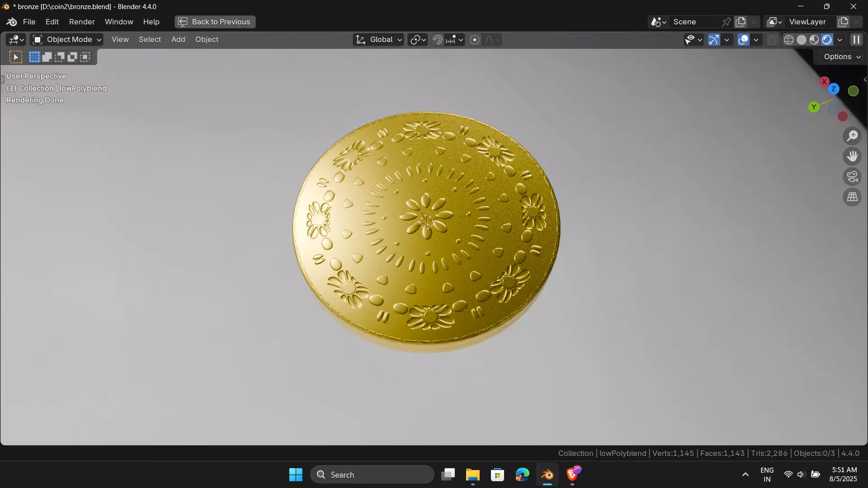Open the viewport Add menu
The image size is (868, 488).
click(178, 40)
